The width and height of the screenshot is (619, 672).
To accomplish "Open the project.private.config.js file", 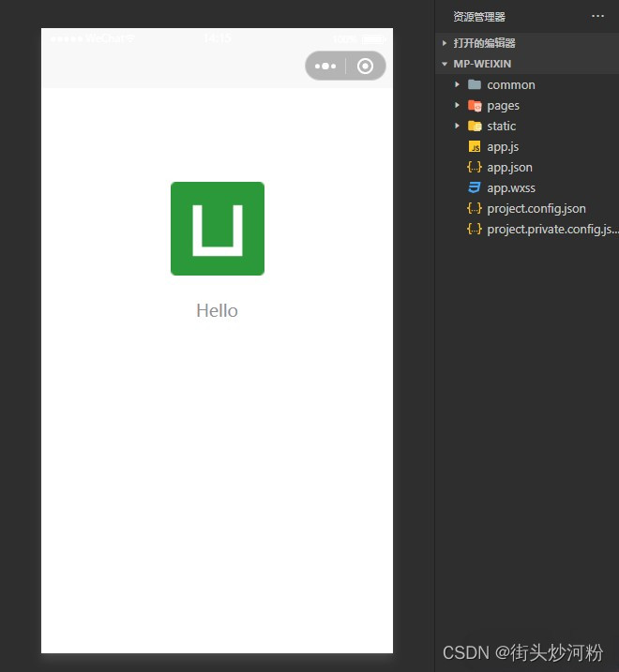I will tap(551, 229).
